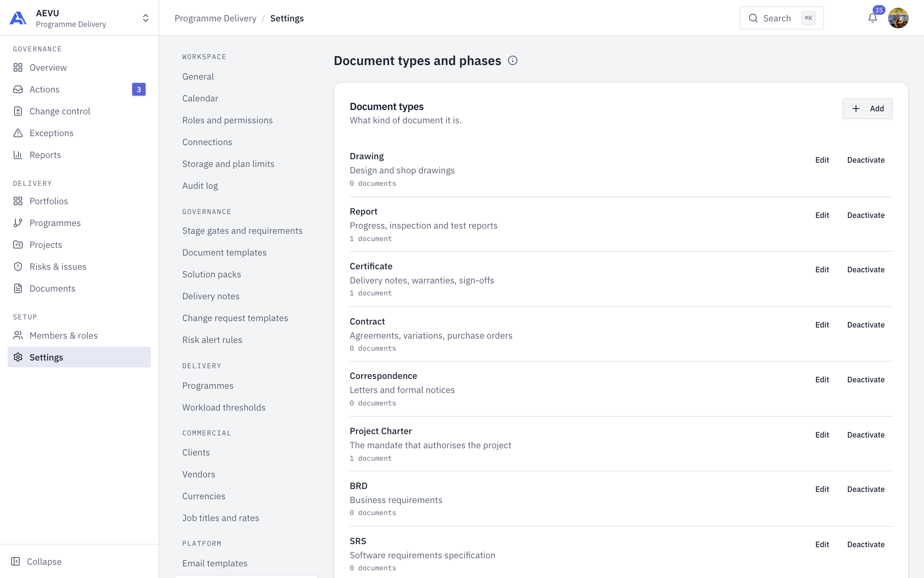Screen dimensions: 924x578
Task: Deactivate the SRS document type
Action: tap(866, 545)
